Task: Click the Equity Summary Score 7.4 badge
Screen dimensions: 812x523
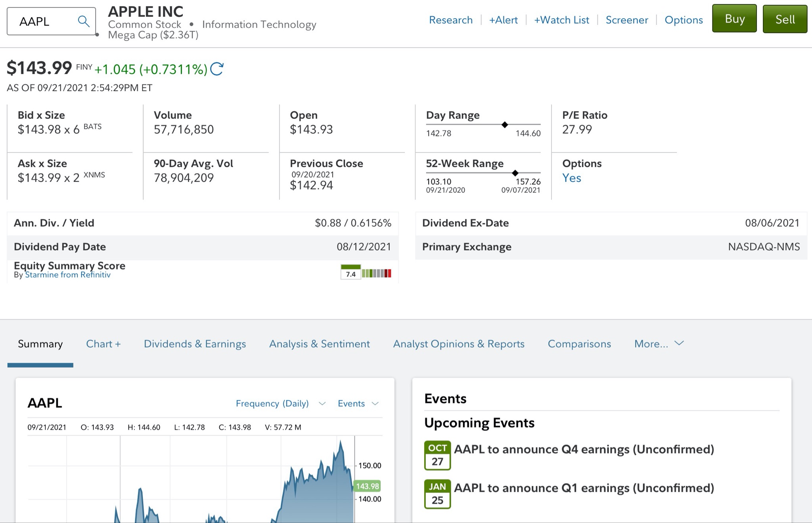Action: 350,273
